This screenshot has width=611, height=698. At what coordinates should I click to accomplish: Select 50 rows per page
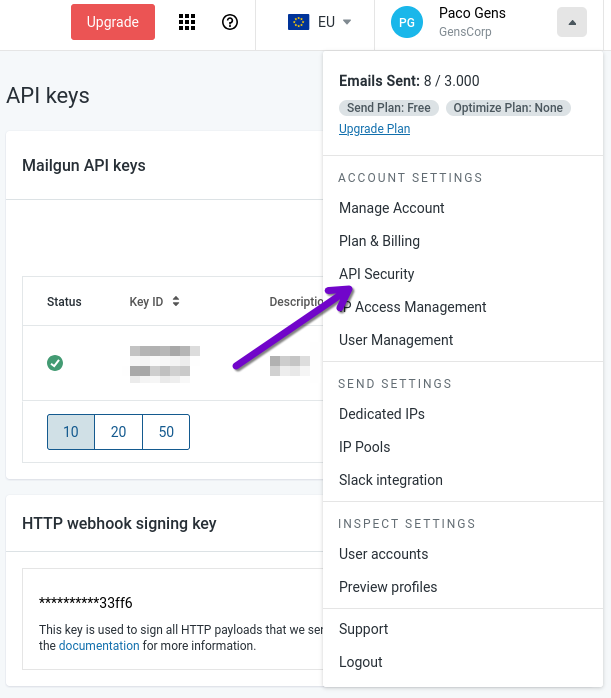coord(166,432)
